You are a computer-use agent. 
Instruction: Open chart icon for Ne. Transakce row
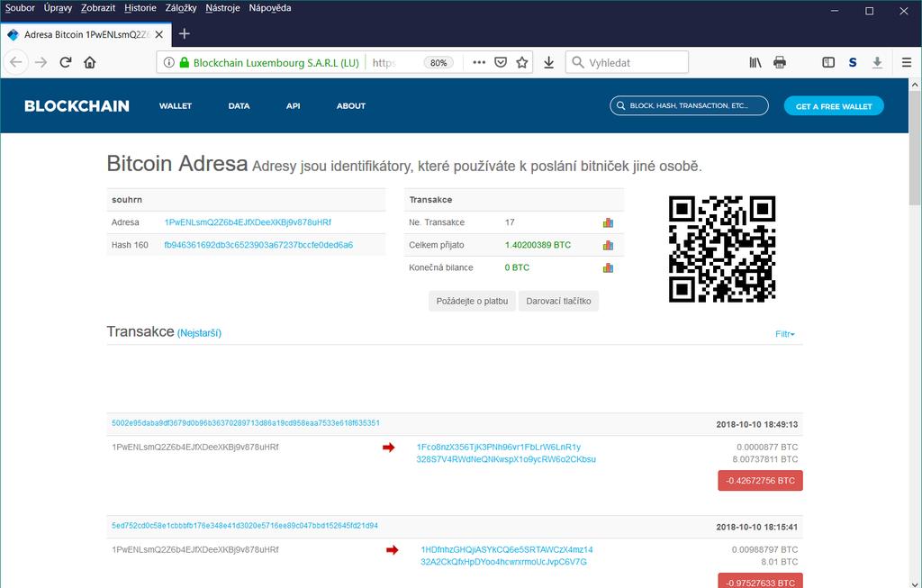click(x=608, y=222)
